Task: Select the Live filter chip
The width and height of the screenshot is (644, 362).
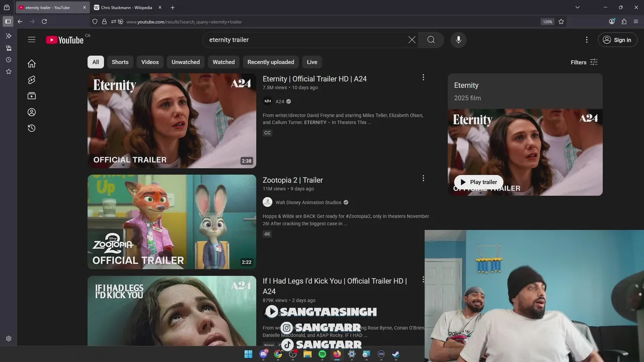Action: (x=312, y=62)
